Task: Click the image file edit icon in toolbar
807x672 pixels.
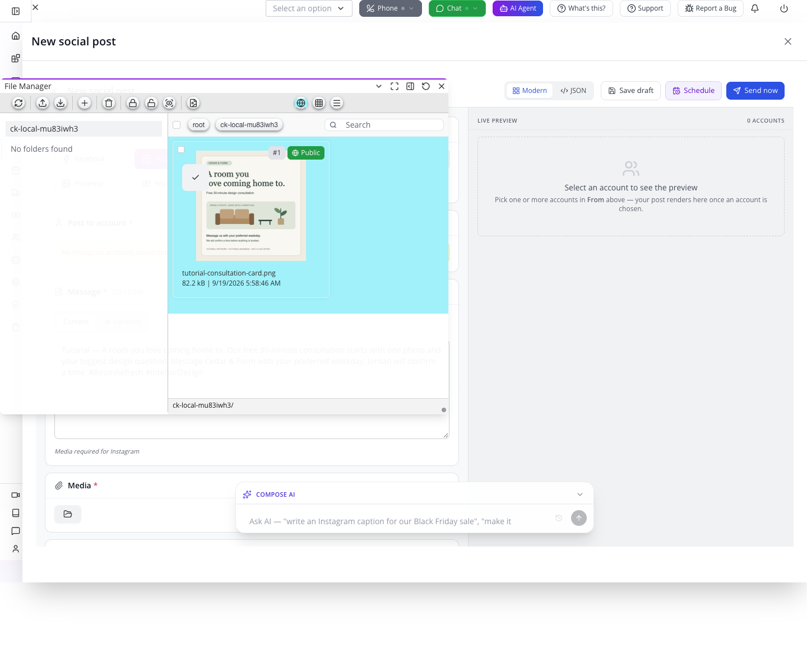Action: pos(193,103)
